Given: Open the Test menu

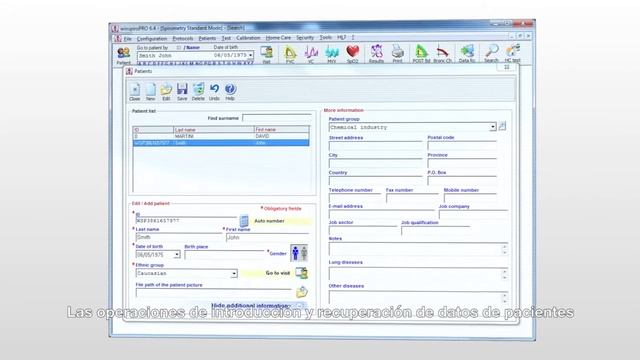Looking at the screenshot, I should point(226,38).
